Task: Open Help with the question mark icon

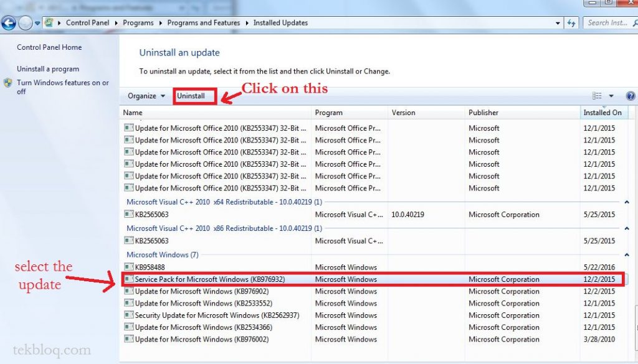Action: tap(631, 96)
